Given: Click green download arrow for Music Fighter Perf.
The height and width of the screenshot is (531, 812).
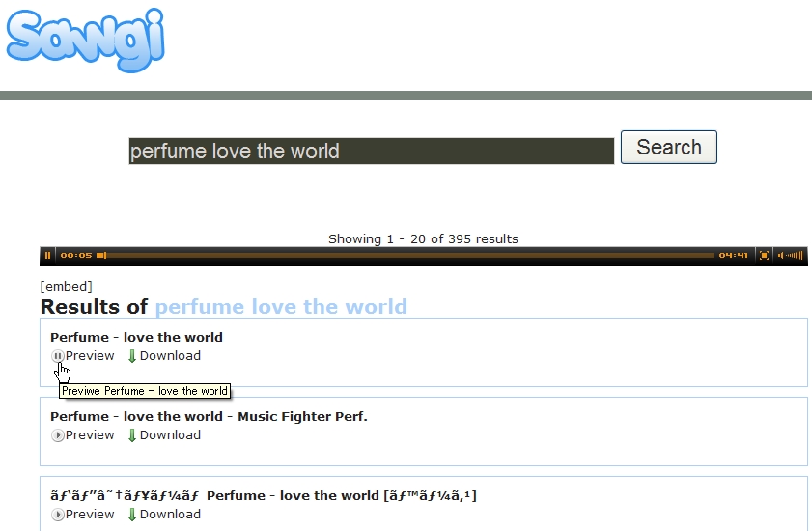Looking at the screenshot, I should point(132,435).
